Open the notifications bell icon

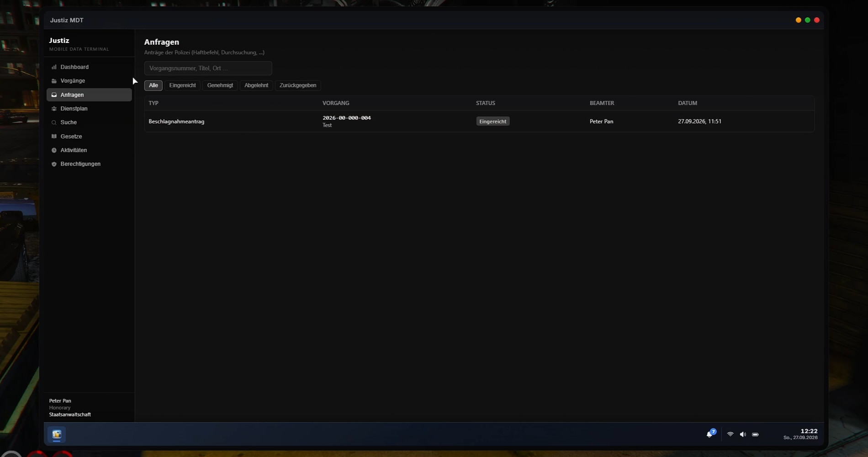710,434
